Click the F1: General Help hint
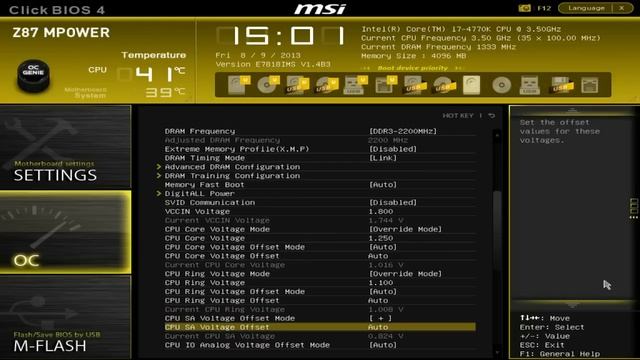Screen dimensions: 640x360 pos(560,354)
